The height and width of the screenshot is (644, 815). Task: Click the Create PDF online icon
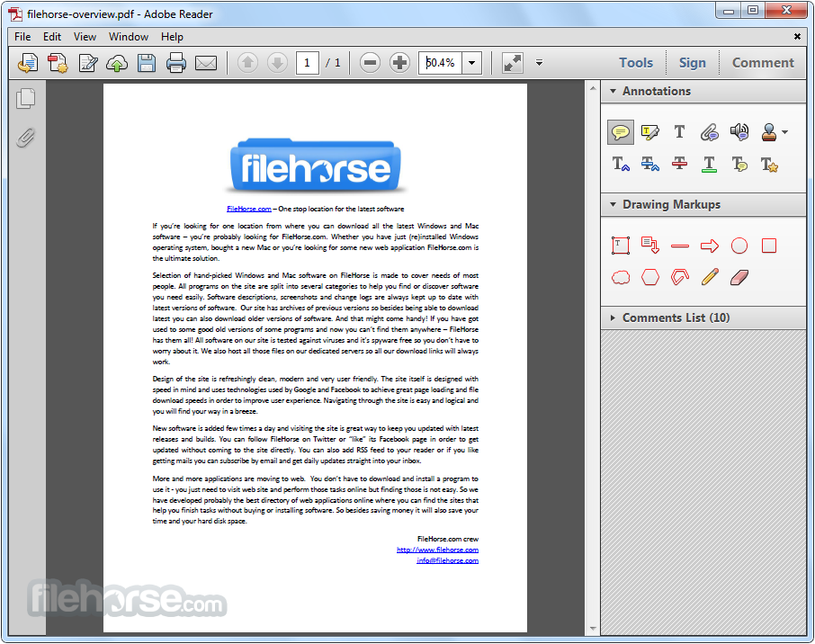tap(28, 63)
